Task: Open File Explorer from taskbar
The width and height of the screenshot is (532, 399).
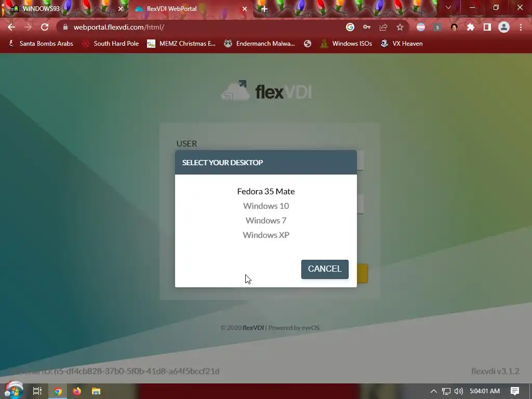Action: (x=96, y=391)
